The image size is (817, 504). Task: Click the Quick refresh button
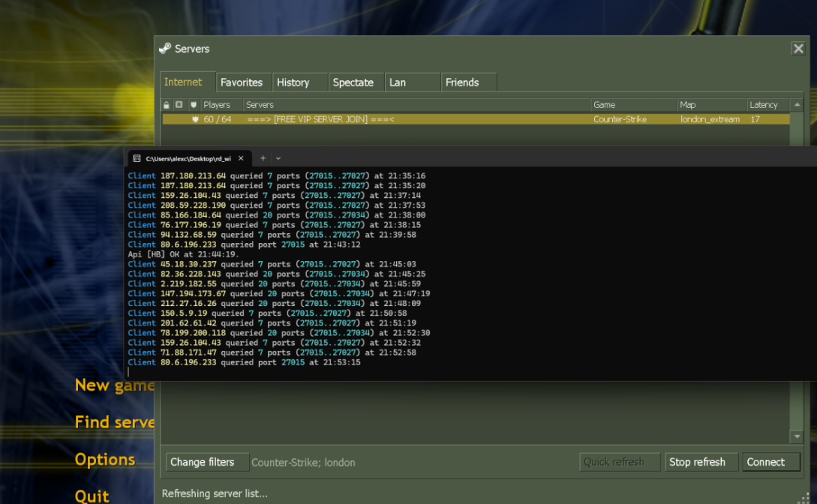coord(620,462)
